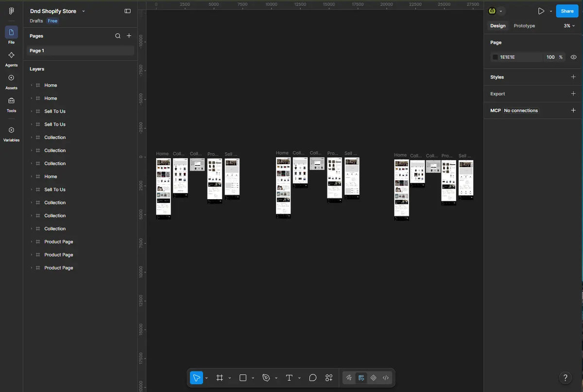The height and width of the screenshot is (392, 583).
Task: Add an MCP connection with the plus icon
Action: tap(573, 110)
